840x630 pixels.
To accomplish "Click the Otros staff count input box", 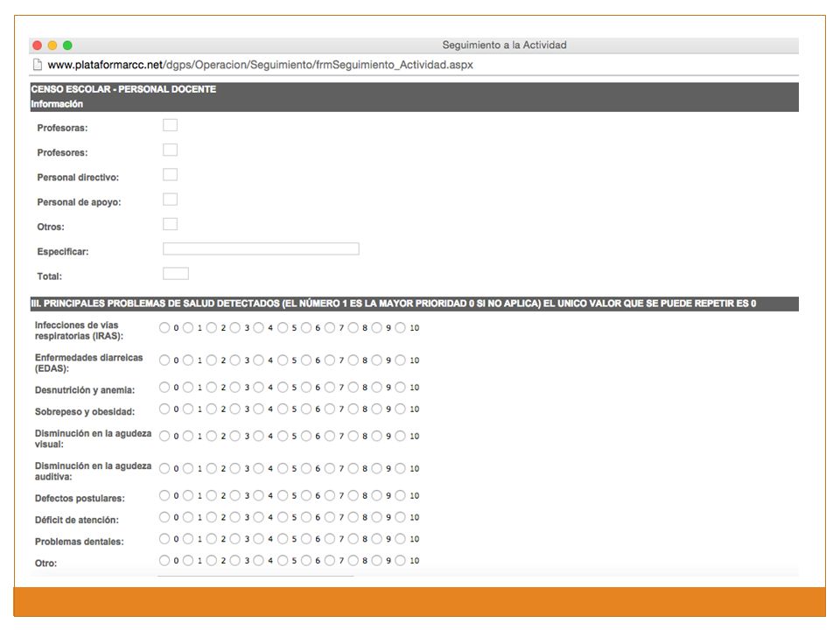I will pyautogui.click(x=170, y=224).
